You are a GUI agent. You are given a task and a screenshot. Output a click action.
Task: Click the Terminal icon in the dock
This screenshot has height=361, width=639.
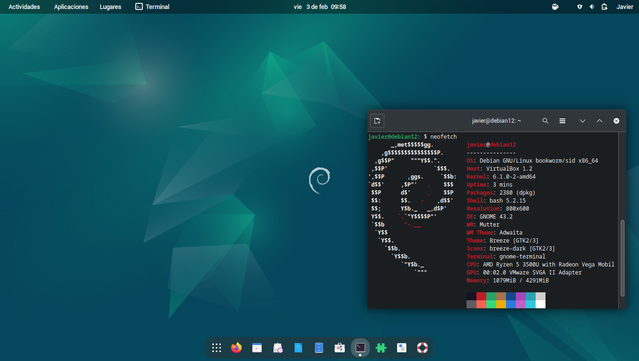[x=360, y=348]
